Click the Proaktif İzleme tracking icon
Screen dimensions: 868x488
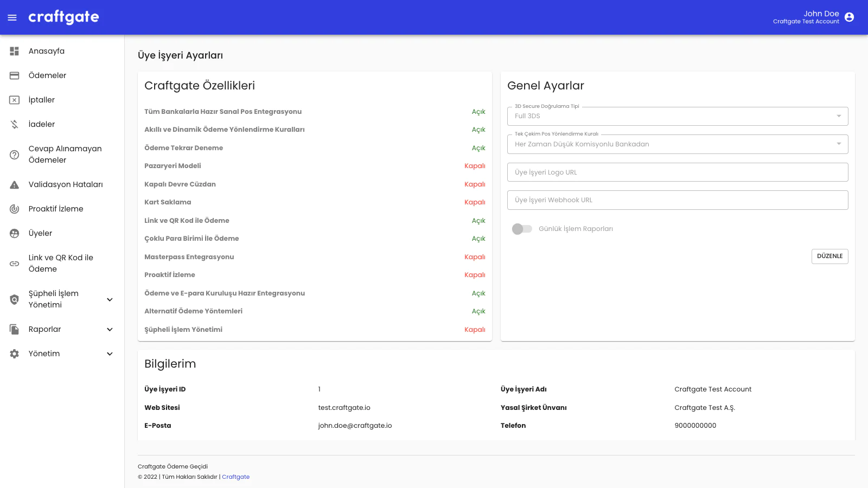click(x=15, y=209)
